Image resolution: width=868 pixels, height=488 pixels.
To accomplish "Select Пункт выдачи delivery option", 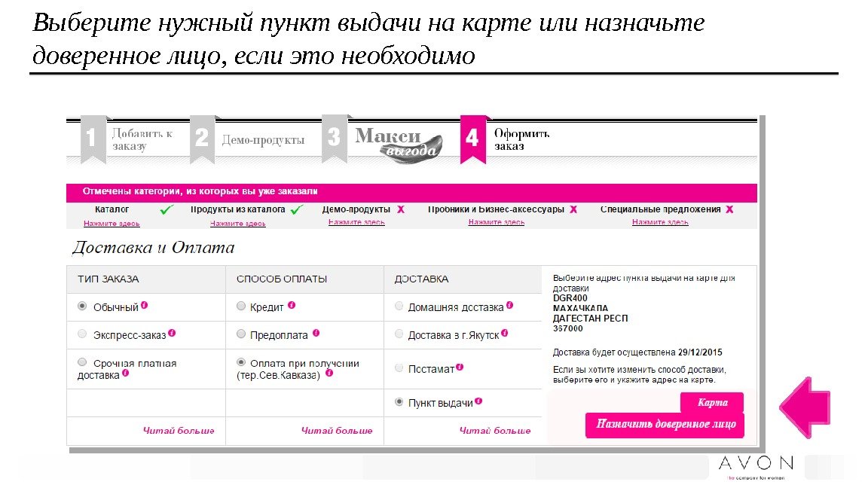I will point(399,402).
